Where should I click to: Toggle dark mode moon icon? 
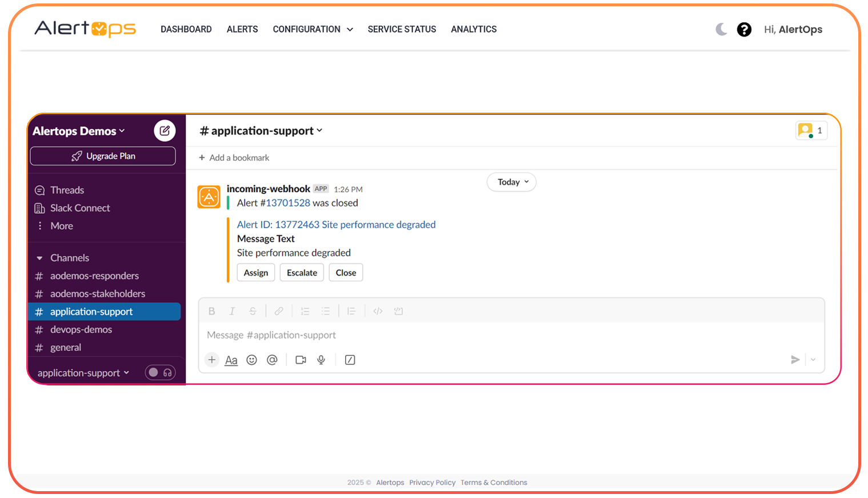(x=722, y=29)
